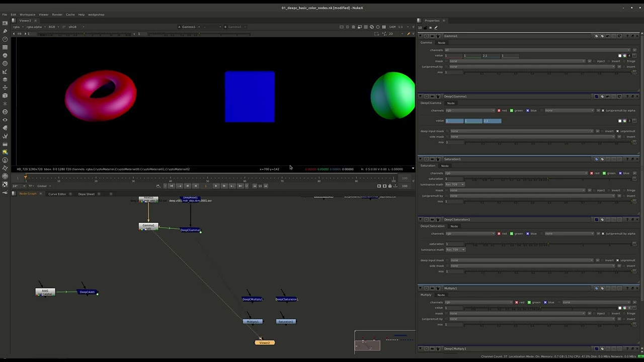The height and width of the screenshot is (362, 644).
Task: Open the Workspace menu
Action: point(27,15)
